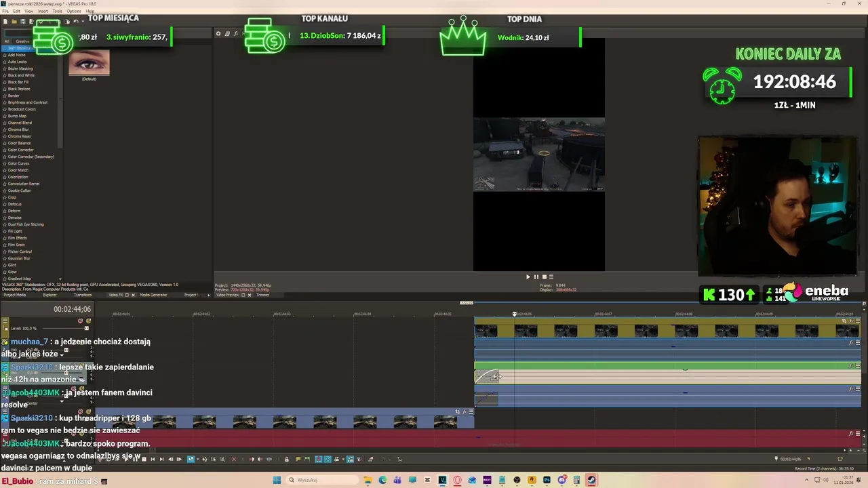This screenshot has height=488, width=868.
Task: Play the video preview
Action: 528,277
